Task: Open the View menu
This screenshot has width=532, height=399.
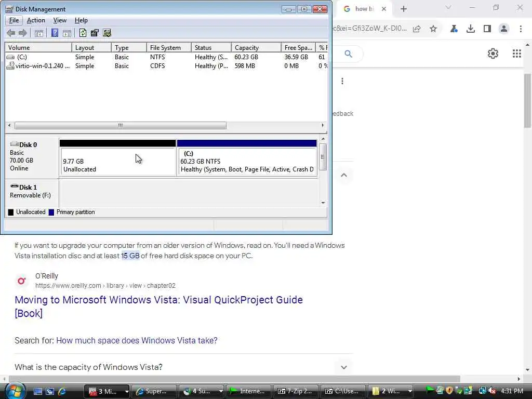Action: pos(60,20)
